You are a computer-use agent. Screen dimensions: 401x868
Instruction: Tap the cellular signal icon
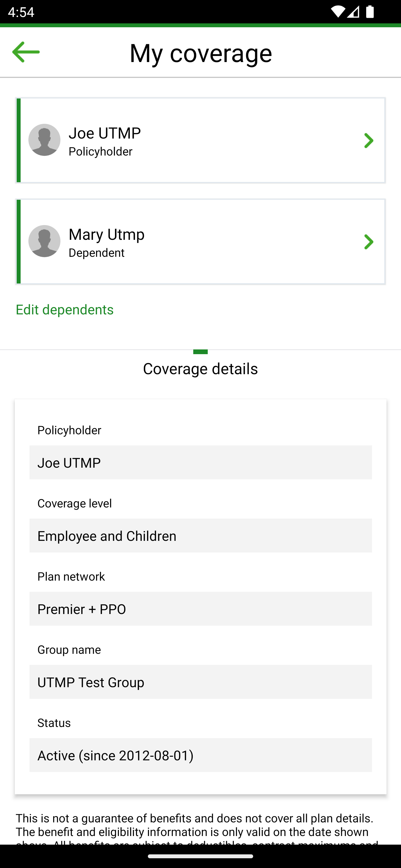click(353, 12)
